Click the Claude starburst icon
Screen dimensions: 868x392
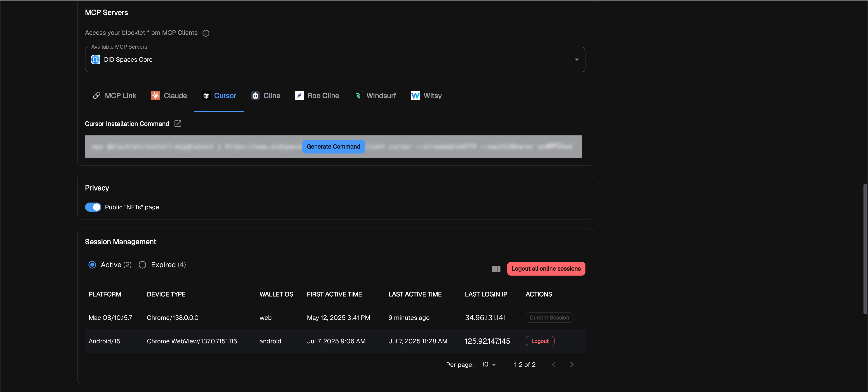pos(155,96)
